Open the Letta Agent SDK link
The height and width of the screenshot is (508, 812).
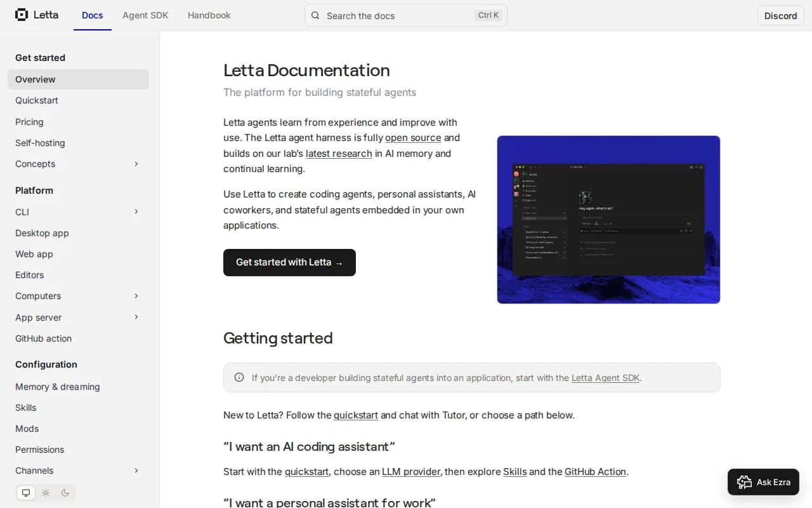point(606,378)
